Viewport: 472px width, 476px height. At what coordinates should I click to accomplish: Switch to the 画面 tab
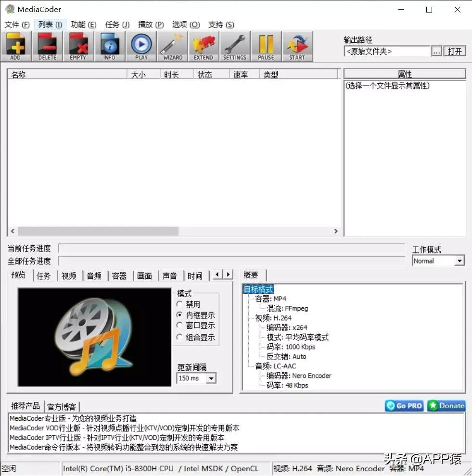point(144,276)
